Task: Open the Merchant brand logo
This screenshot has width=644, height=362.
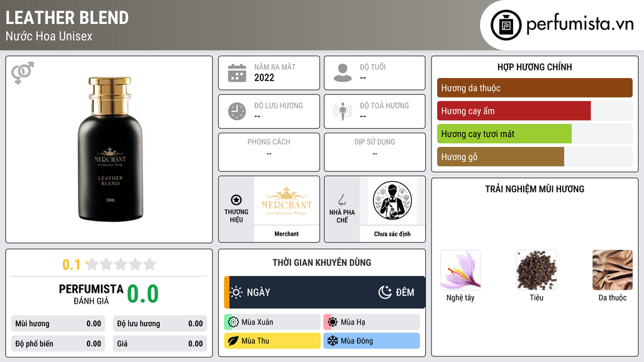Action: (x=287, y=200)
